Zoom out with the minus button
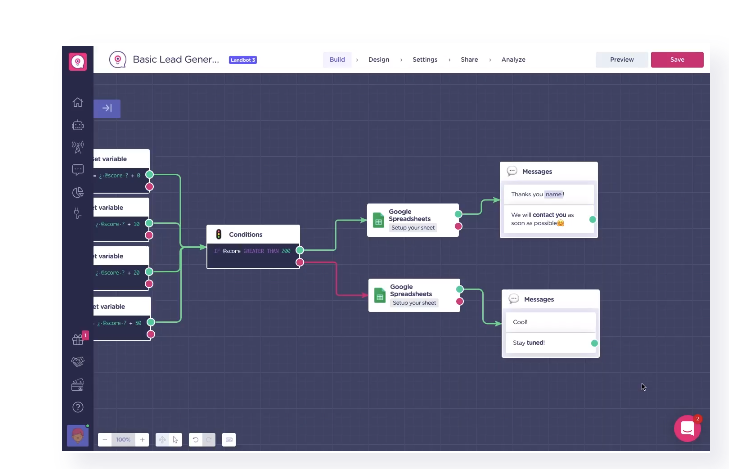Screen dimensions: 729x469 pyautogui.click(x=105, y=439)
